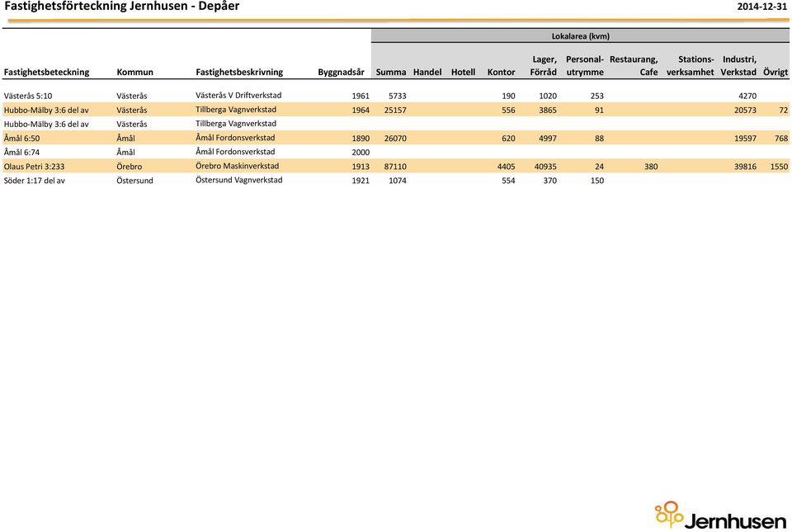792x532 pixels.
Task: Select construction year 1913
Action: [x=361, y=167]
